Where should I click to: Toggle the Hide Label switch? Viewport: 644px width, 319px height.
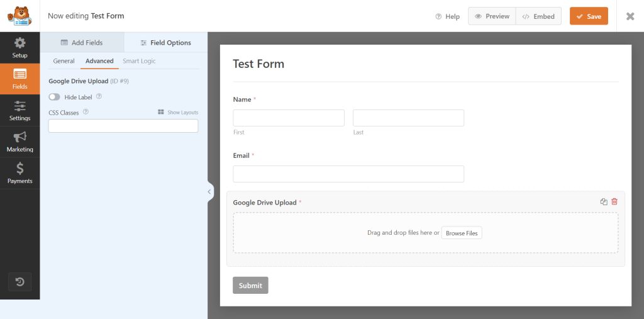pos(54,97)
